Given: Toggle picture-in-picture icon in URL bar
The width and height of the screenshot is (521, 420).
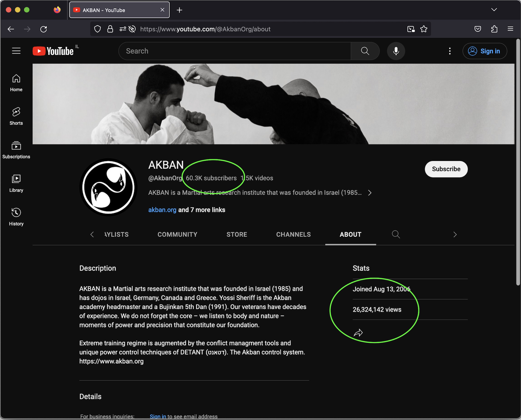Looking at the screenshot, I should click(x=411, y=29).
